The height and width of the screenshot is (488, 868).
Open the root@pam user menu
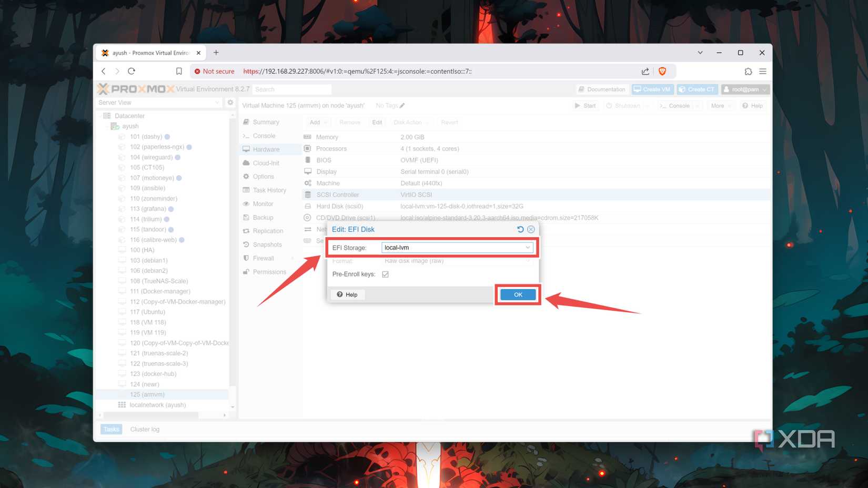click(x=745, y=89)
